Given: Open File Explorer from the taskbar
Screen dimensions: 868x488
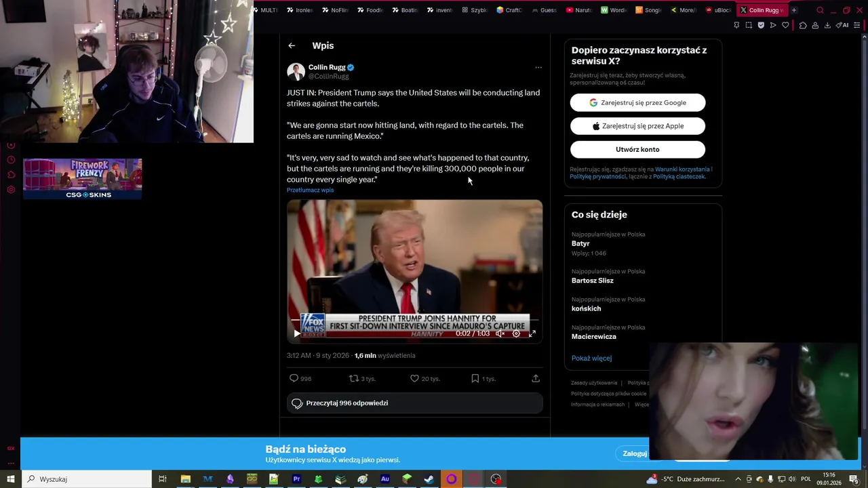Looking at the screenshot, I should 185,479.
